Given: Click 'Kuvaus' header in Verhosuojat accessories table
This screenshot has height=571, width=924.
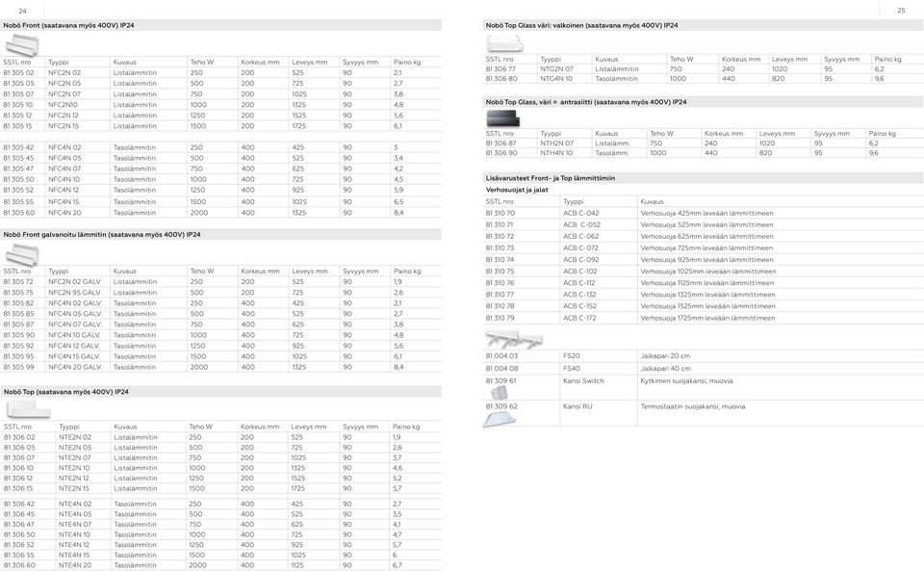Looking at the screenshot, I should tap(652, 201).
